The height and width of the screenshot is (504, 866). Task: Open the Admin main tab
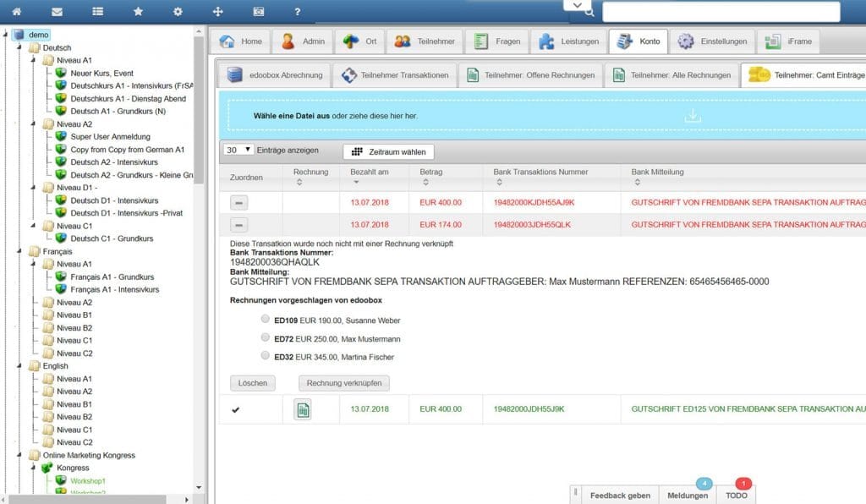303,41
